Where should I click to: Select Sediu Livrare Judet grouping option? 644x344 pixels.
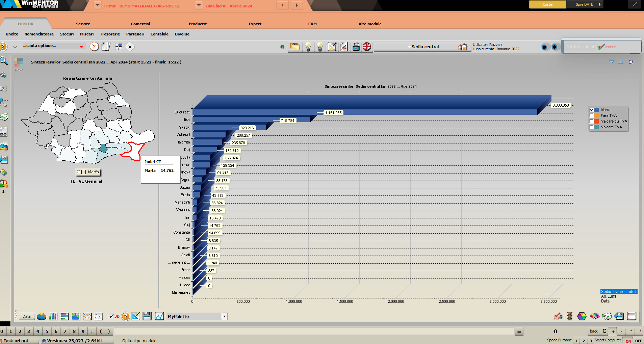(x=618, y=291)
